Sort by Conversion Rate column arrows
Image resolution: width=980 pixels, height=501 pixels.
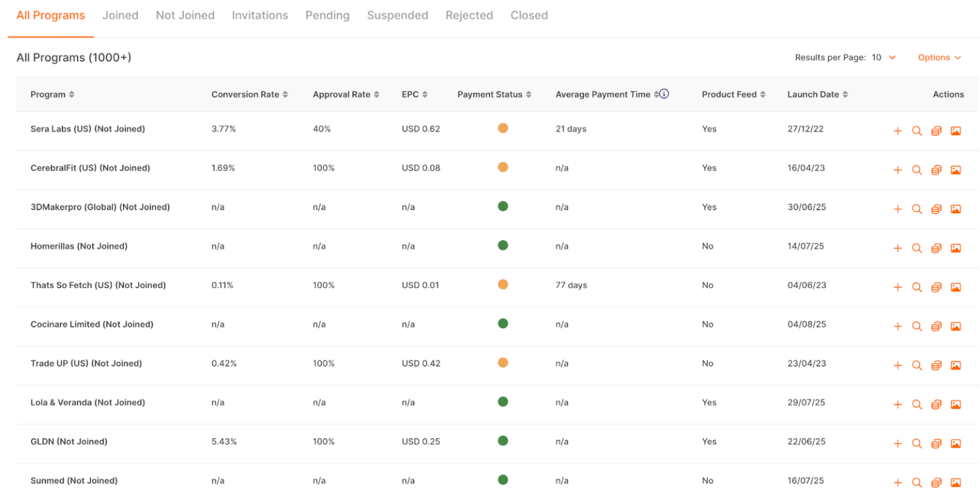click(x=285, y=94)
